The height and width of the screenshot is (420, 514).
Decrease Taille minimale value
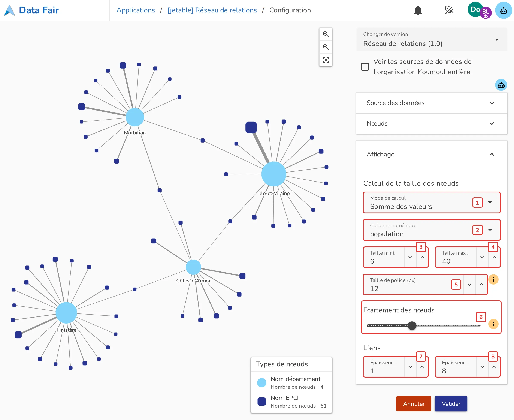(x=410, y=257)
